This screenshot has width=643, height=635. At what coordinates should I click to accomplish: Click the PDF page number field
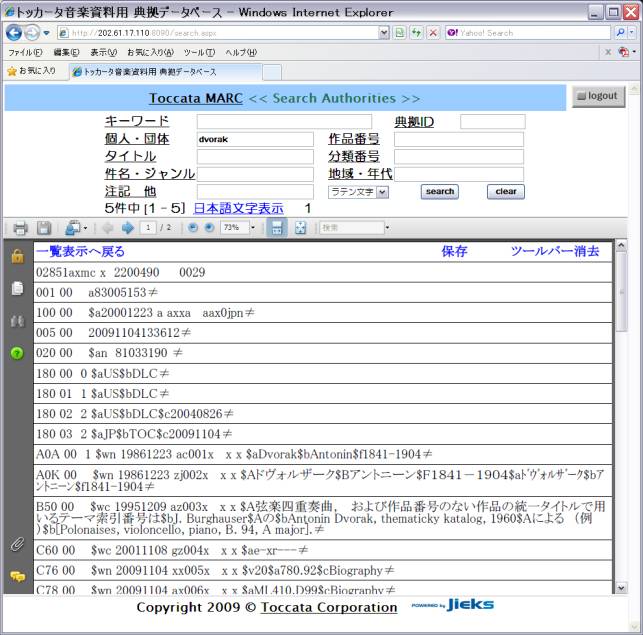click(148, 227)
